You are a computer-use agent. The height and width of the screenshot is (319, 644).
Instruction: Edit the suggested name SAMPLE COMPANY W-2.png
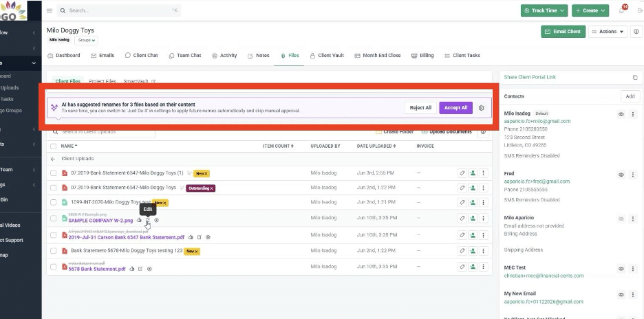tap(148, 220)
